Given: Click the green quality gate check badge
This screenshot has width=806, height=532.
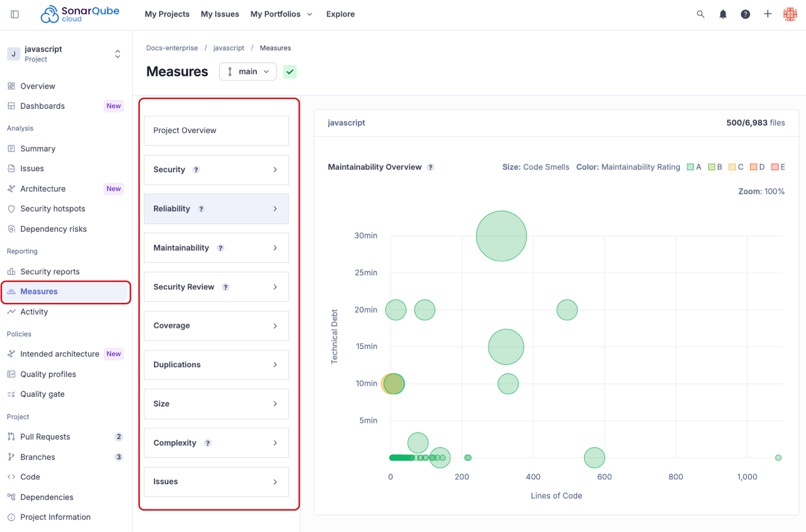Looking at the screenshot, I should (x=290, y=72).
